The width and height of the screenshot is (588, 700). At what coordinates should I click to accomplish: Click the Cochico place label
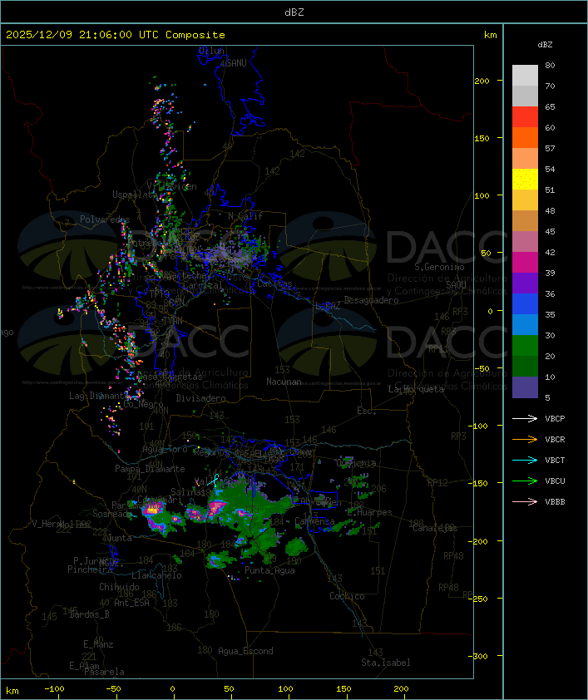pyautogui.click(x=347, y=596)
